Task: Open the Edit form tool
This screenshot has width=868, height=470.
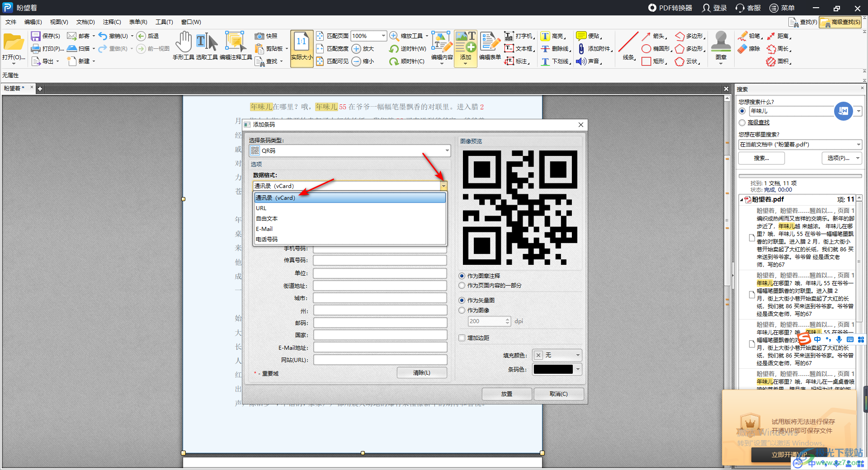Action: [x=490, y=46]
